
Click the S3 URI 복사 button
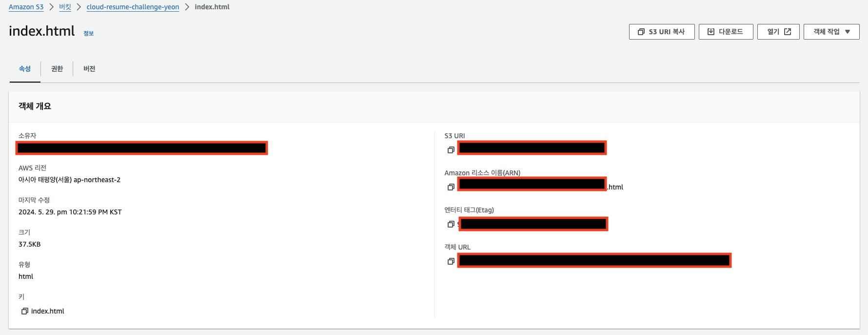tap(662, 32)
